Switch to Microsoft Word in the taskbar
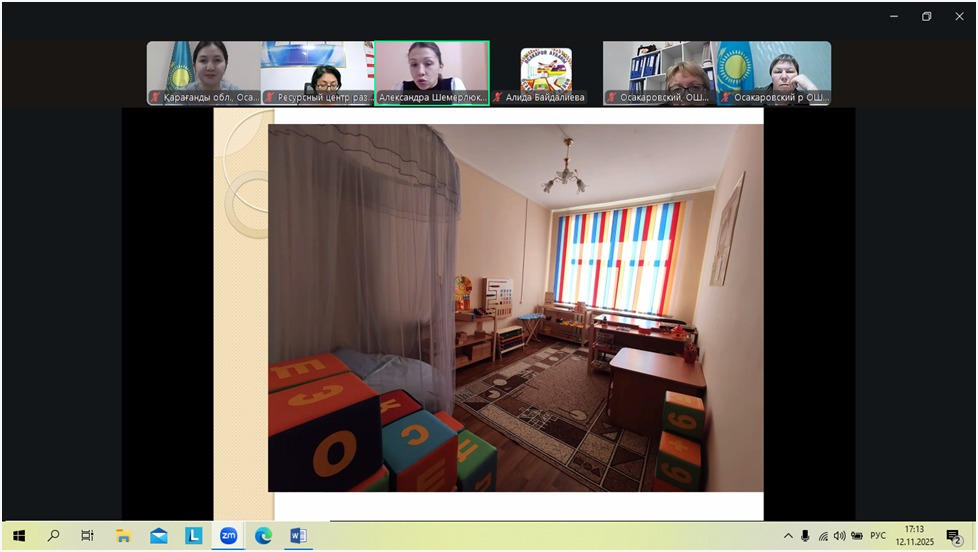Viewport: 978px width, 552px height. 298,535
